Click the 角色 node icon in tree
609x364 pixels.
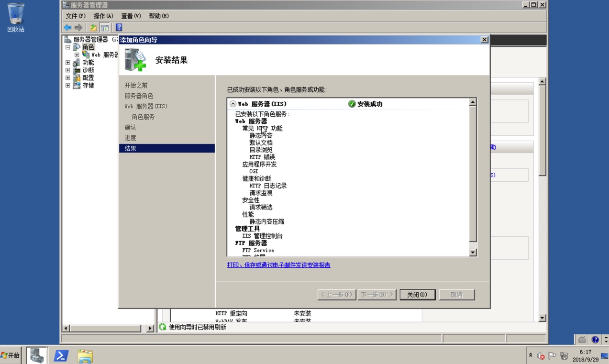coord(77,47)
